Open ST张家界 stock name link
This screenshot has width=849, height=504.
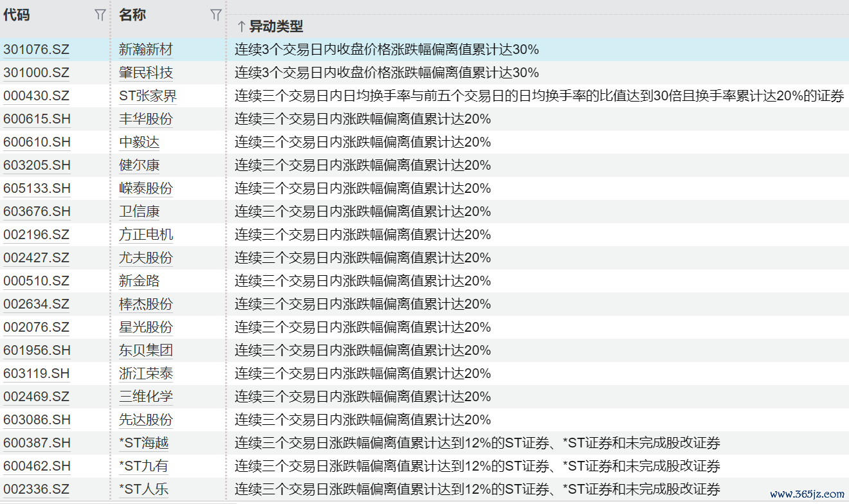point(148,96)
